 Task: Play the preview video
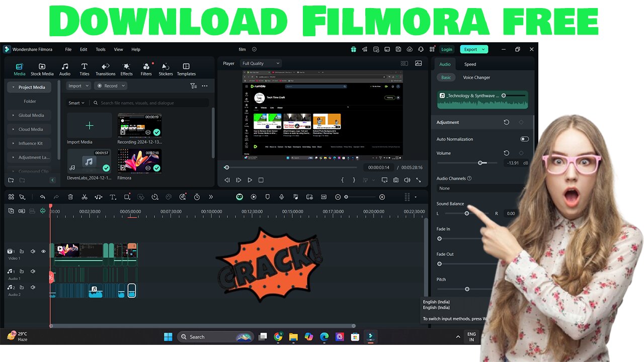click(250, 180)
